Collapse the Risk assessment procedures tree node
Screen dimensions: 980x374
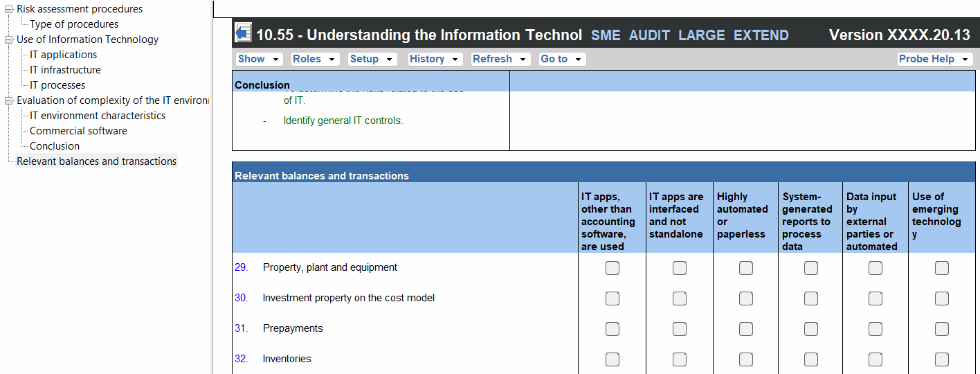[9, 10]
